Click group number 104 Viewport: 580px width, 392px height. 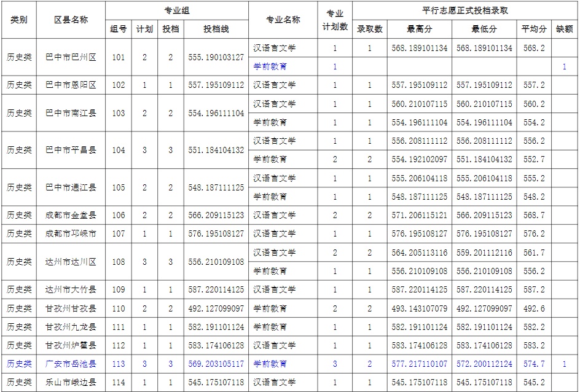tap(119, 150)
